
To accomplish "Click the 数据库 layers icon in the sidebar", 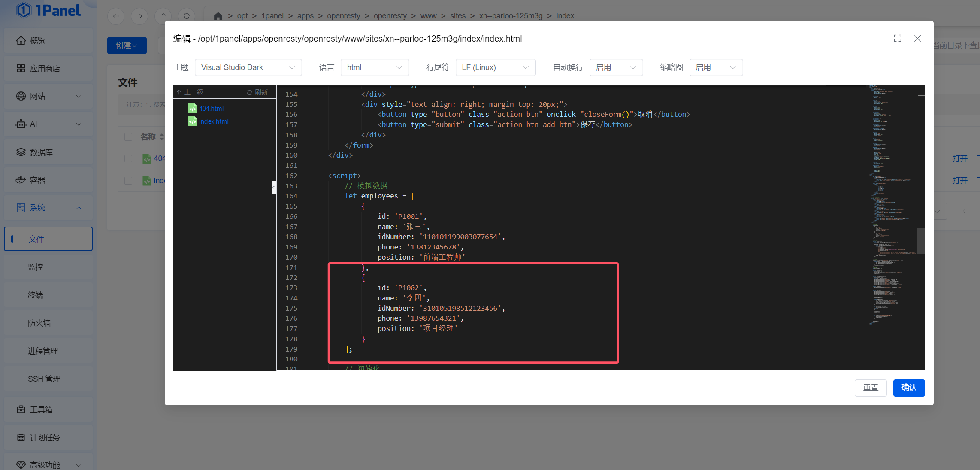I will (x=21, y=152).
